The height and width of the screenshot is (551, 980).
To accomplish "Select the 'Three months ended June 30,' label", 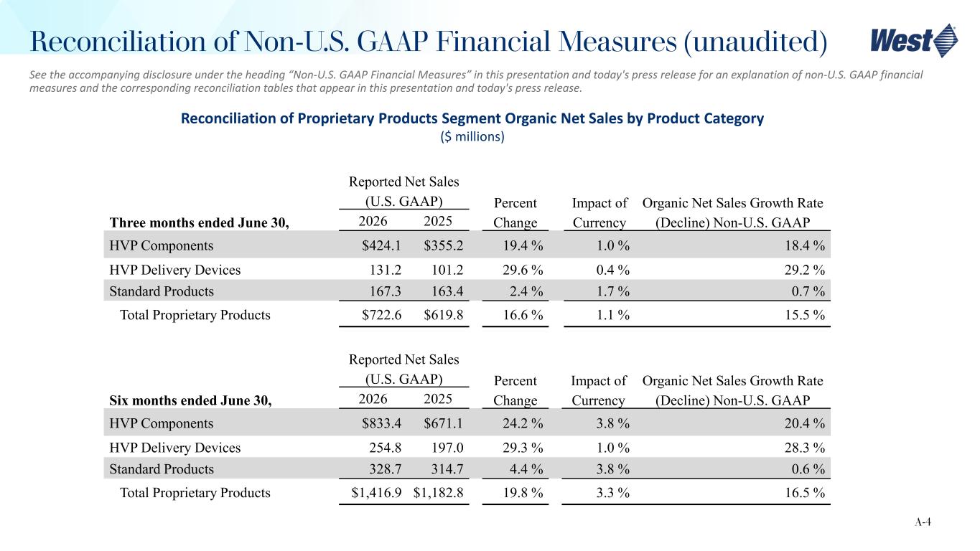I will click(200, 222).
